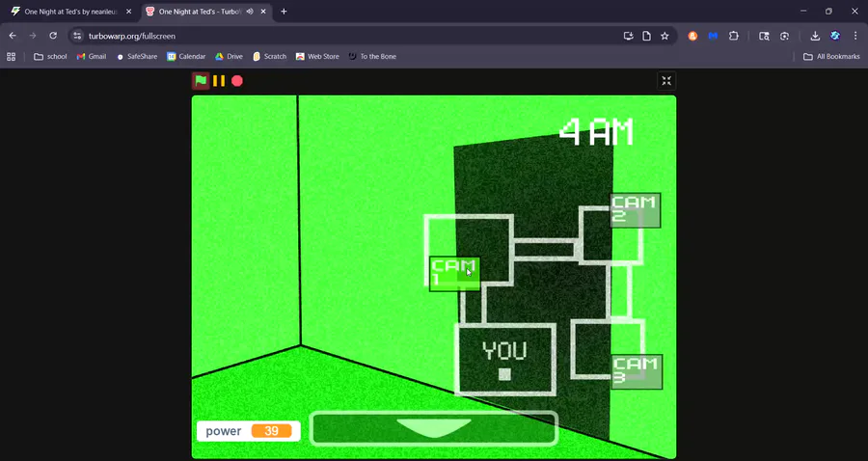Open the Downloads tray icon
This screenshot has height=461, width=868.
click(x=815, y=36)
